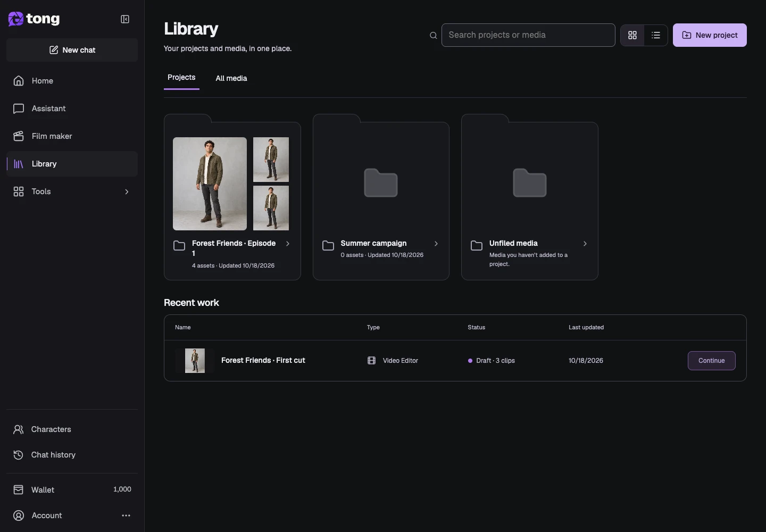
Task: Open large Forest Friends project thumbnail
Action: [x=210, y=184]
